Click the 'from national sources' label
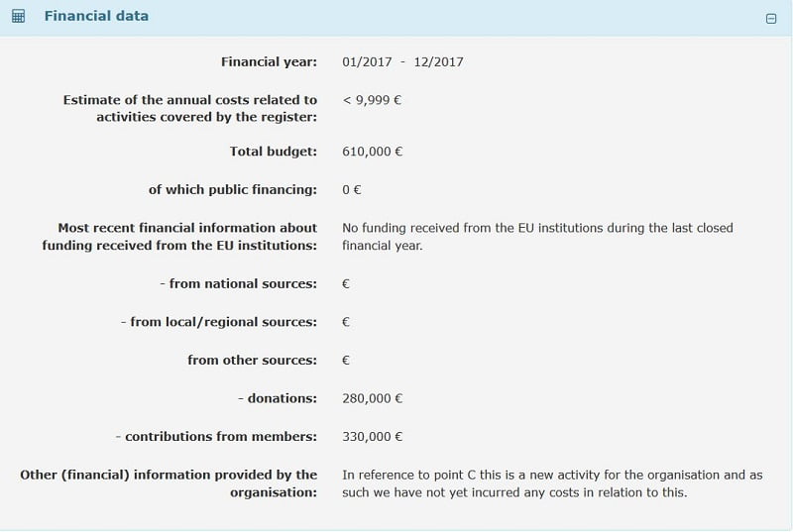Viewport: 793px width, 532px height. [x=238, y=283]
